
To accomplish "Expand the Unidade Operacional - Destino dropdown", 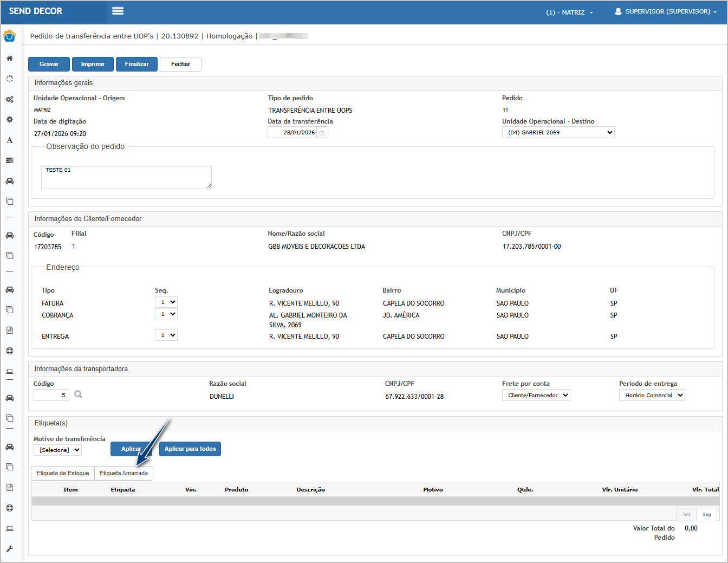I will [x=558, y=133].
